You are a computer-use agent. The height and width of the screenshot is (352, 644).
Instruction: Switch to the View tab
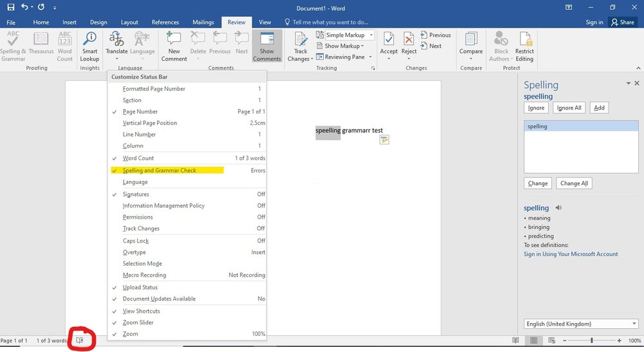coord(265,22)
